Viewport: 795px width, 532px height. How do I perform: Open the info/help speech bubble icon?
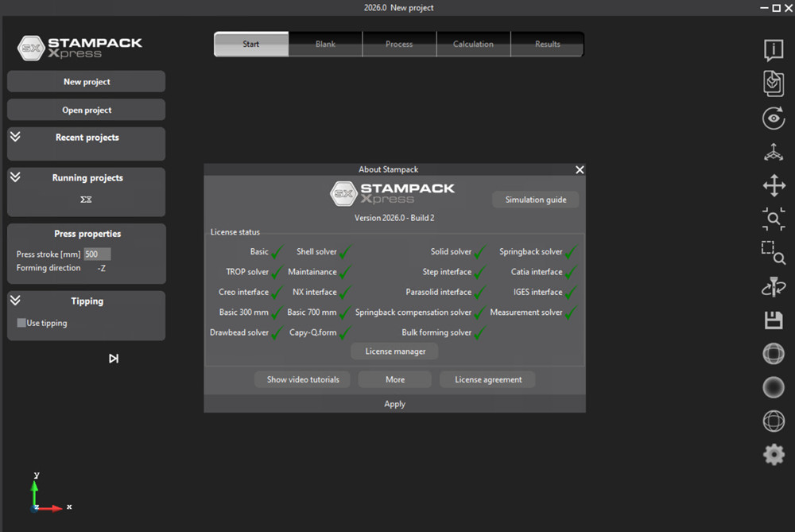click(774, 50)
